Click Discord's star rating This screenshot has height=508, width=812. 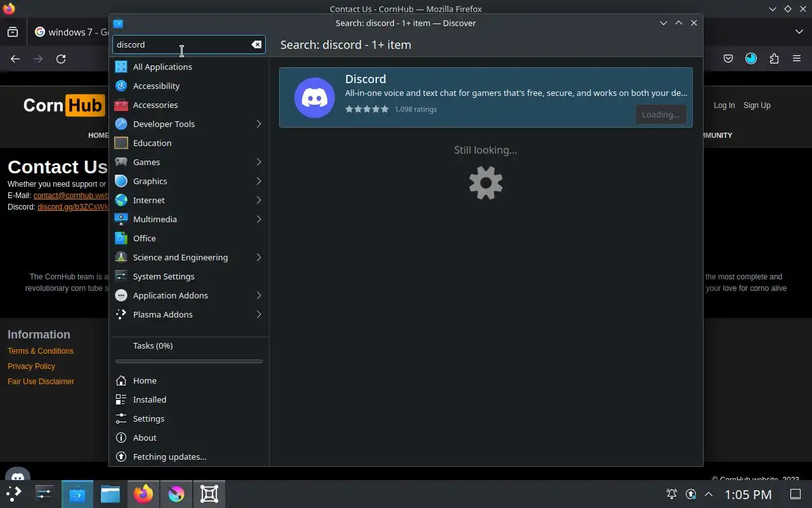[367, 109]
